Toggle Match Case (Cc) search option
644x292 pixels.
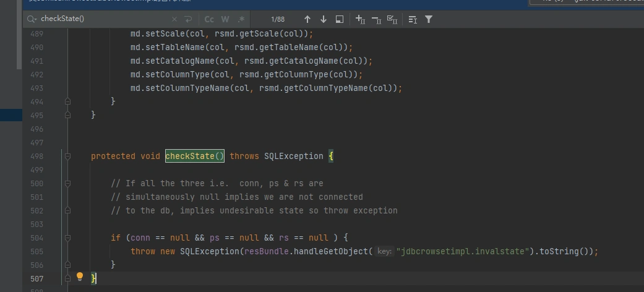pyautogui.click(x=209, y=19)
